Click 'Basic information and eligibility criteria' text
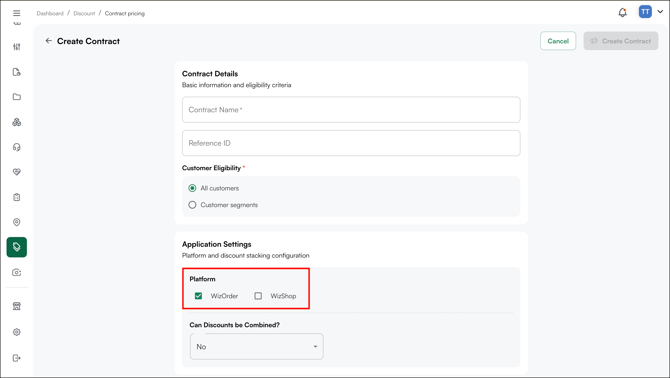 [237, 85]
